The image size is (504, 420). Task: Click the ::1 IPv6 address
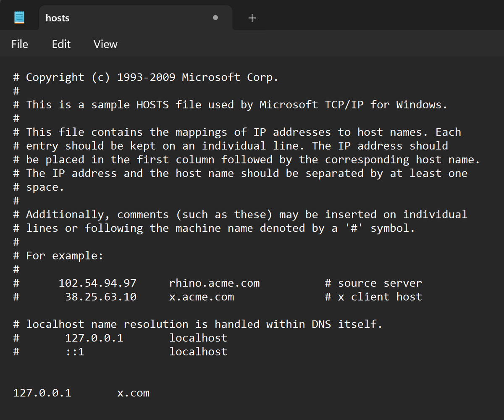[x=75, y=352]
